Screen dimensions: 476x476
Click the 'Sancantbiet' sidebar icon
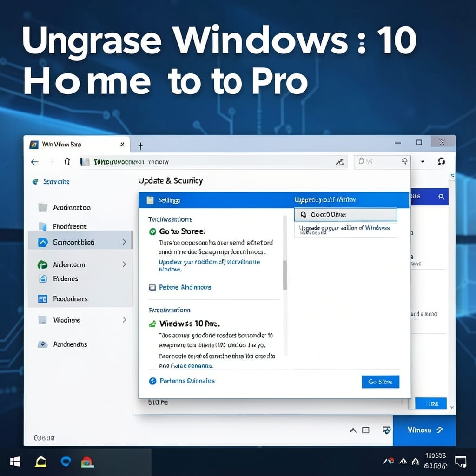(x=43, y=242)
